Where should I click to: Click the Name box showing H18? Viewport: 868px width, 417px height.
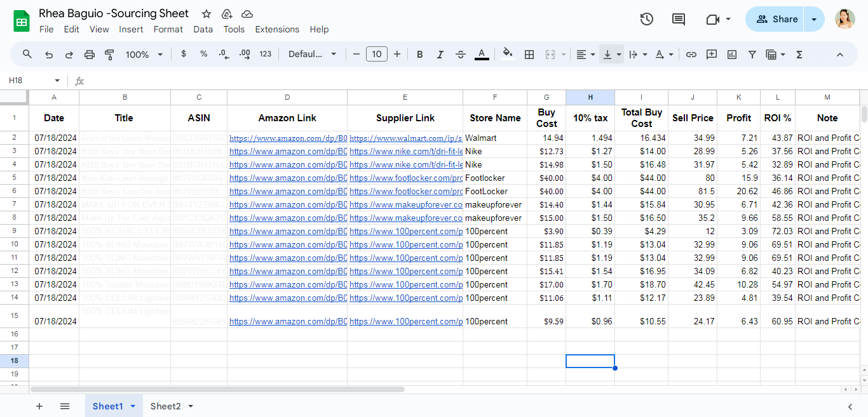(35, 81)
